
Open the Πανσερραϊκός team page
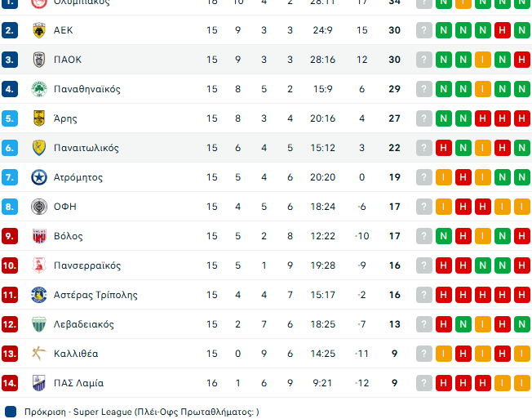click(x=87, y=265)
